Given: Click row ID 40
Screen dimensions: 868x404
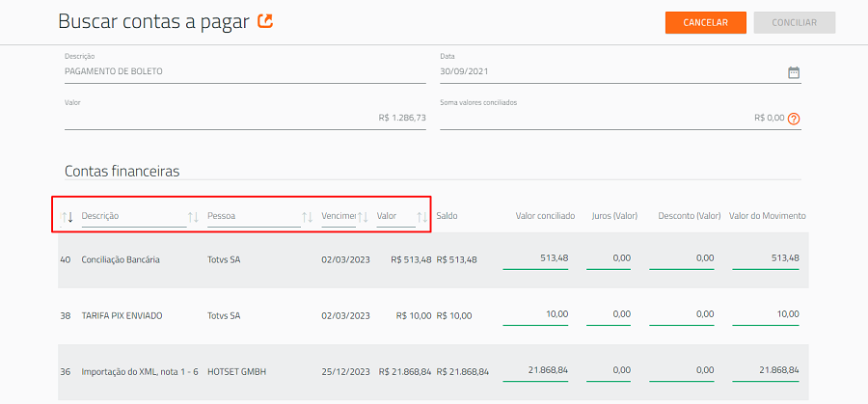Looking at the screenshot, I should click(x=66, y=260).
